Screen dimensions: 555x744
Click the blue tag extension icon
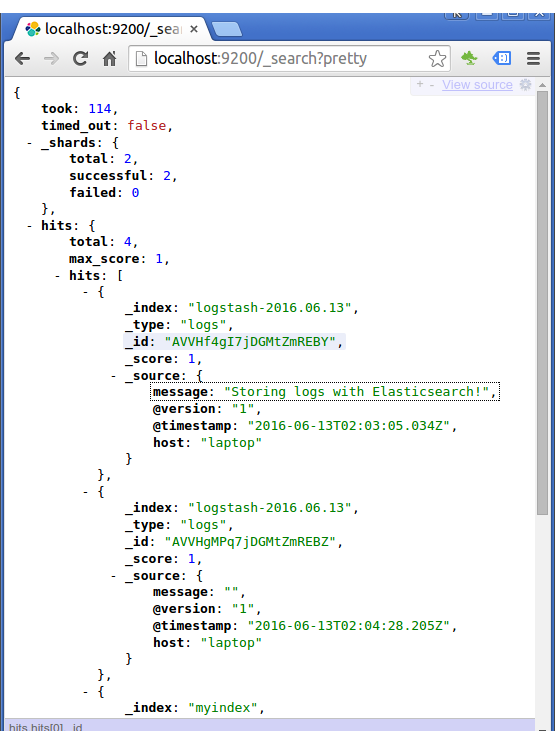click(x=501, y=58)
